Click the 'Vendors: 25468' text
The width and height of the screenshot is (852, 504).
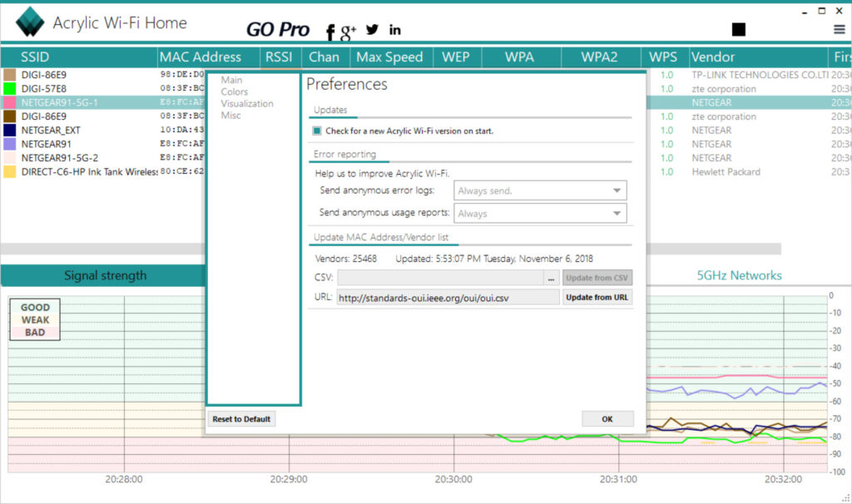[345, 259]
